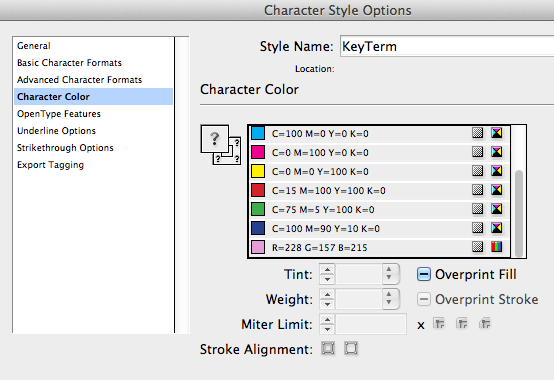
Task: Choose the miter join icon
Action: tap(439, 323)
